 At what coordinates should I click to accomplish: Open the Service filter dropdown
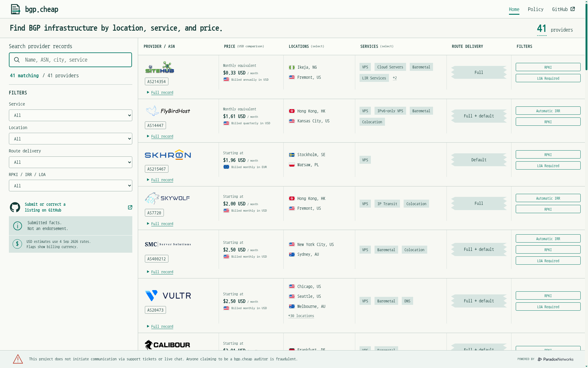click(x=70, y=115)
